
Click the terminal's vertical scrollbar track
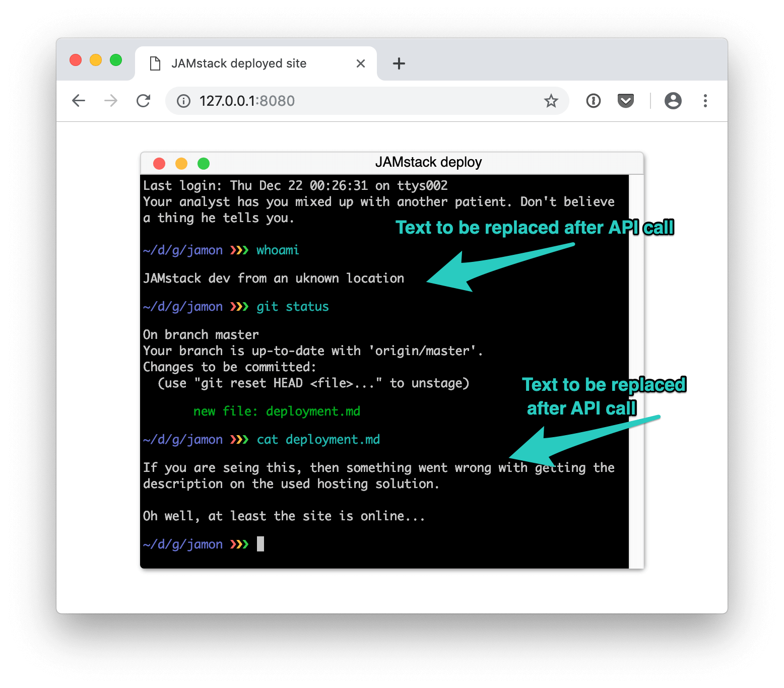tap(636, 372)
